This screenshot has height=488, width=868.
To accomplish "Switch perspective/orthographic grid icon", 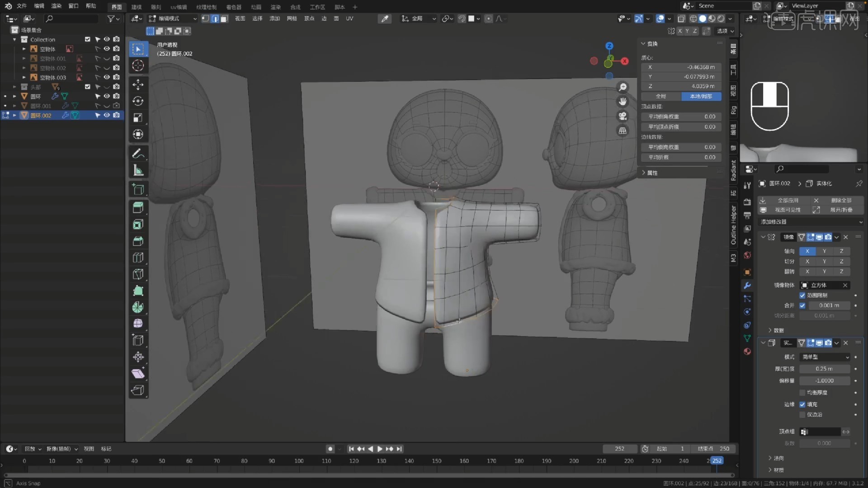I will [x=623, y=131].
